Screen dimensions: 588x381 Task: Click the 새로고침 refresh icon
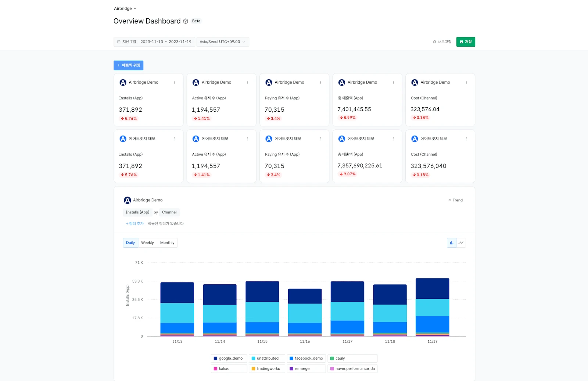tap(434, 42)
